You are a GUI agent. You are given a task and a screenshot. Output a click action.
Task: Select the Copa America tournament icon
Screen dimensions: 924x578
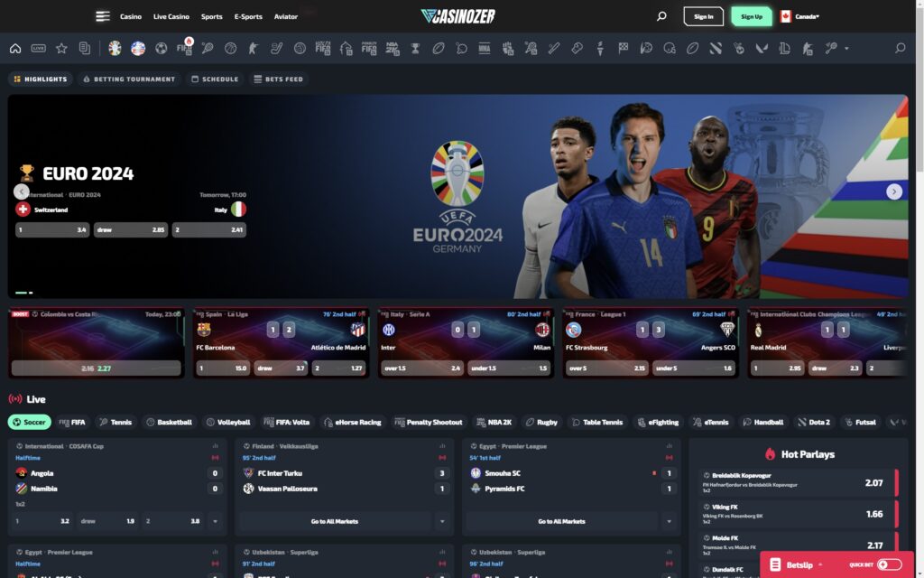[x=138, y=49]
